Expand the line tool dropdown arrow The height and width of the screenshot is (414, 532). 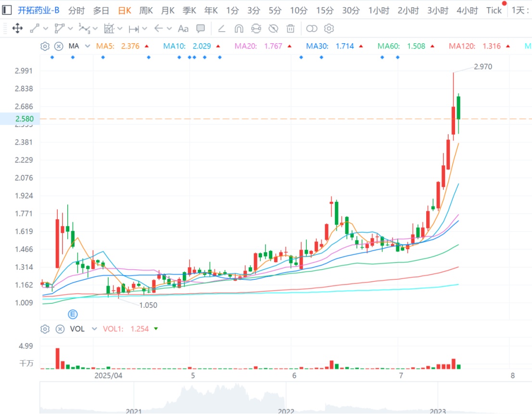46,29
